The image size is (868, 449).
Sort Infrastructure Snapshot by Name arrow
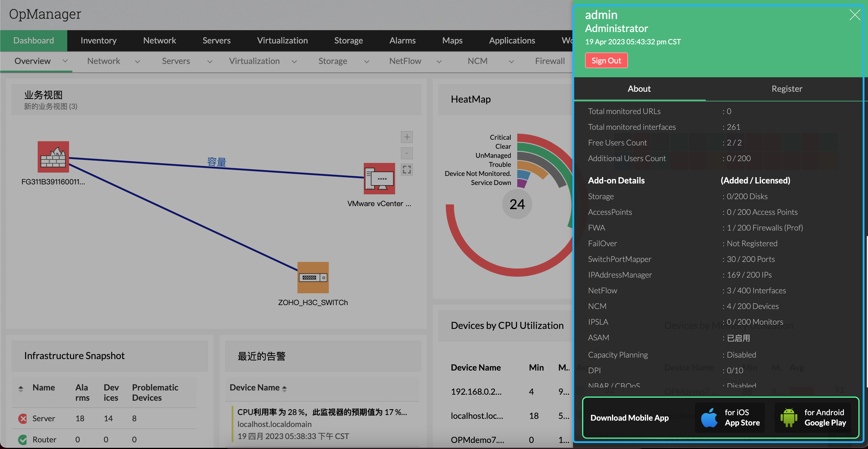coord(21,389)
